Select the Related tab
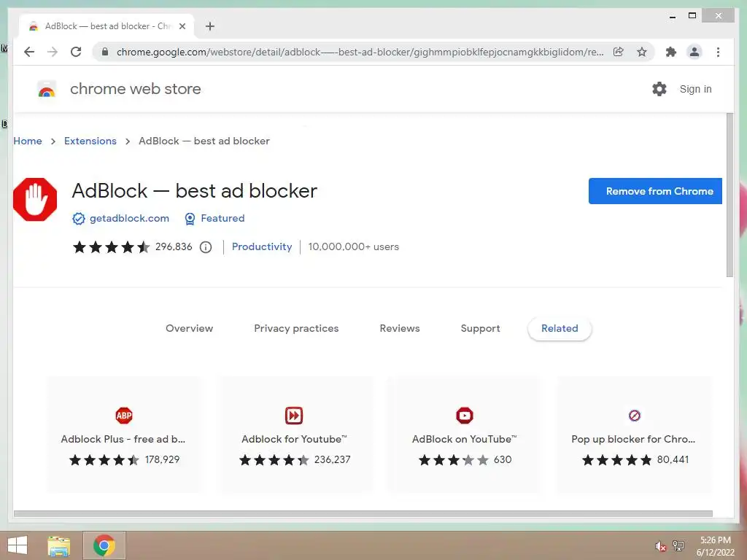This screenshot has height=560, width=747. point(560,329)
